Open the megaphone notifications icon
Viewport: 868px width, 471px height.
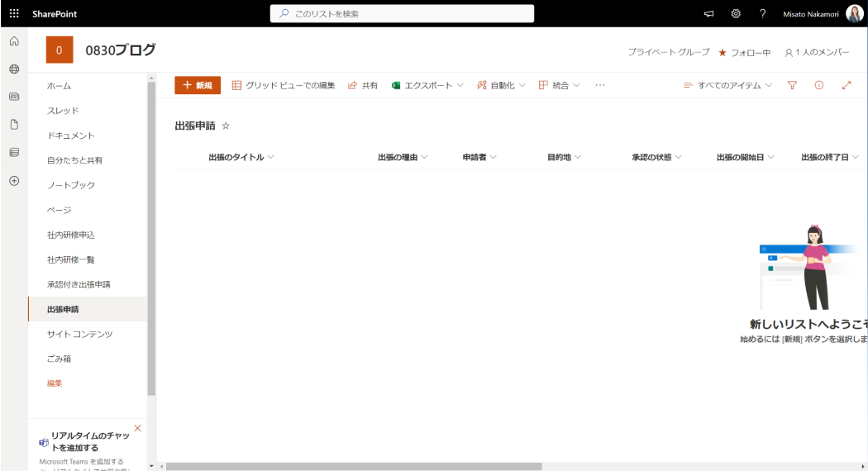tap(708, 14)
